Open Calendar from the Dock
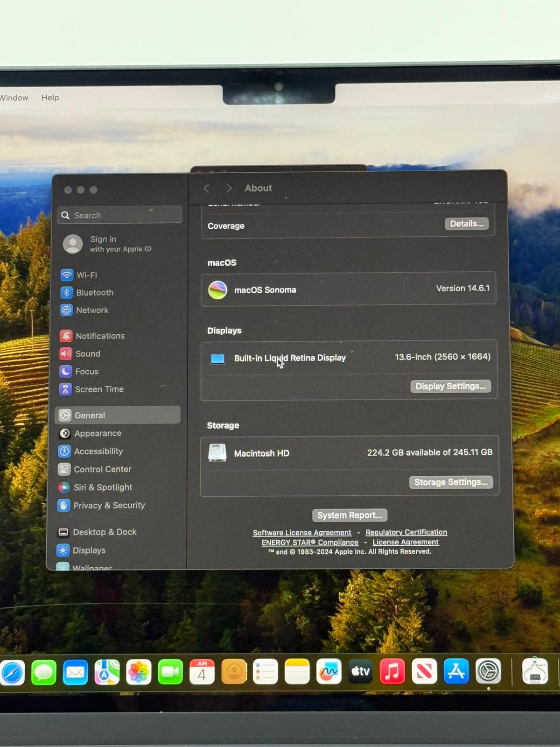 pos(202,672)
